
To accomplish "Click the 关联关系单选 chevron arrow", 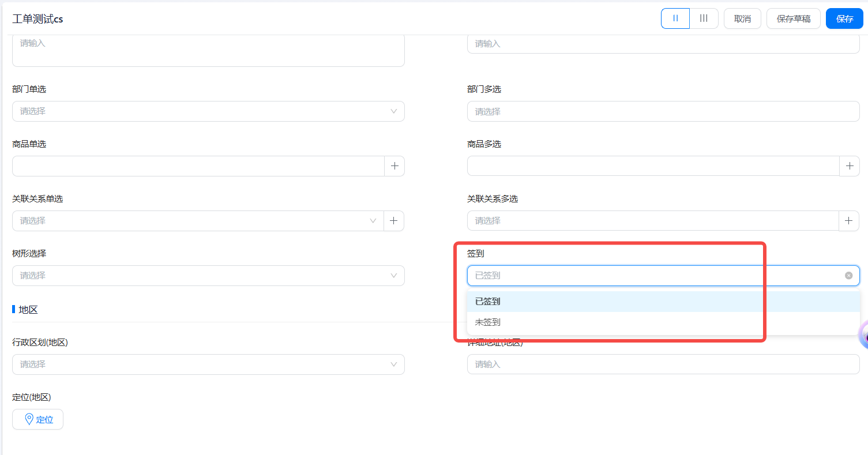I will tap(373, 221).
